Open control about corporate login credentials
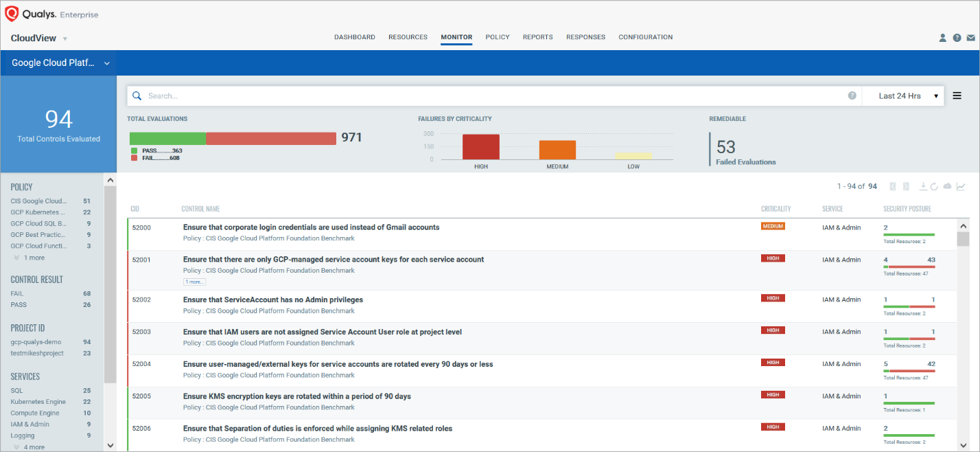 311,227
